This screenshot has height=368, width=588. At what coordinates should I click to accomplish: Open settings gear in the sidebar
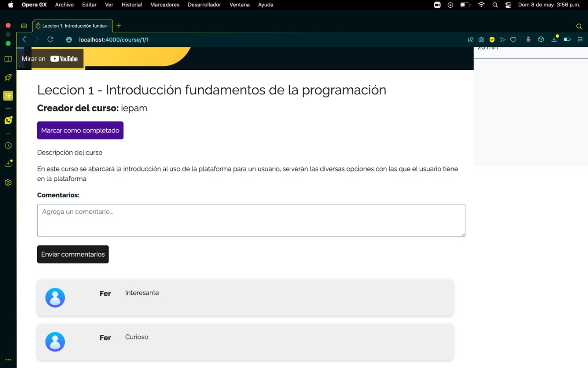[8, 182]
